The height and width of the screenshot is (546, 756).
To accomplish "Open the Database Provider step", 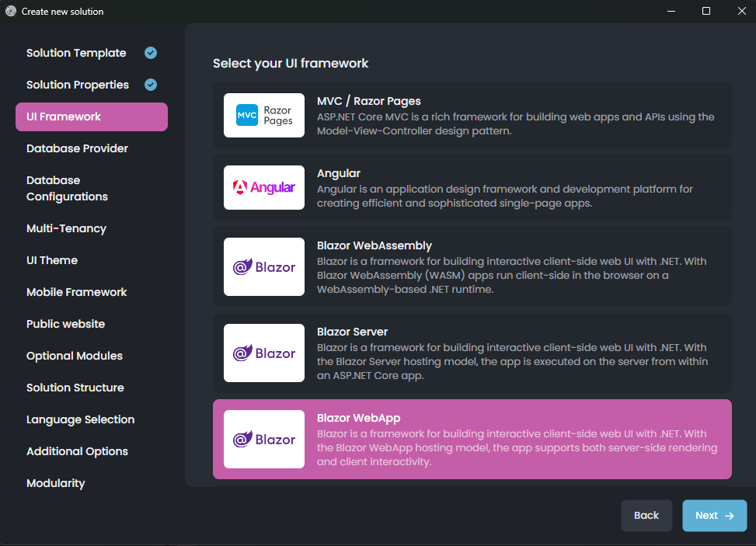I will click(x=77, y=148).
